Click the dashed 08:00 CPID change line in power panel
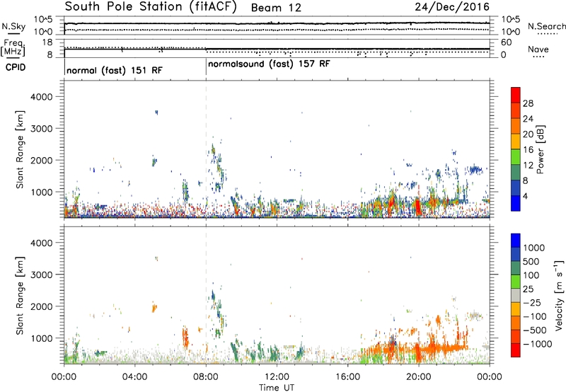Screen dimensions: 566x392 pos(206,149)
